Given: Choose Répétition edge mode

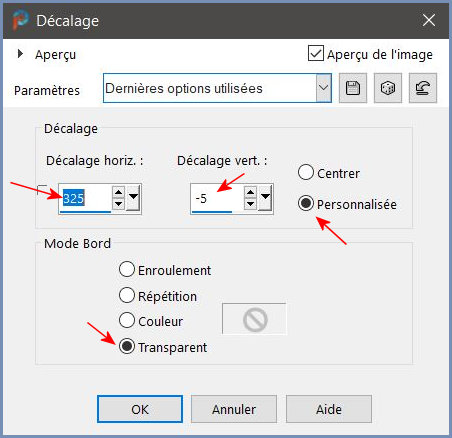Looking at the screenshot, I should [x=127, y=295].
